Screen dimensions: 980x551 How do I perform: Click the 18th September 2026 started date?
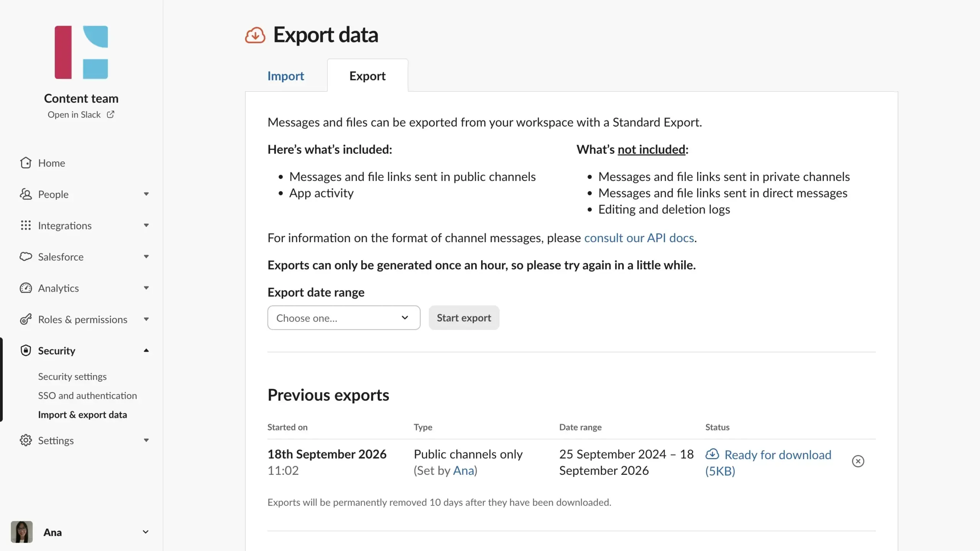click(x=327, y=454)
